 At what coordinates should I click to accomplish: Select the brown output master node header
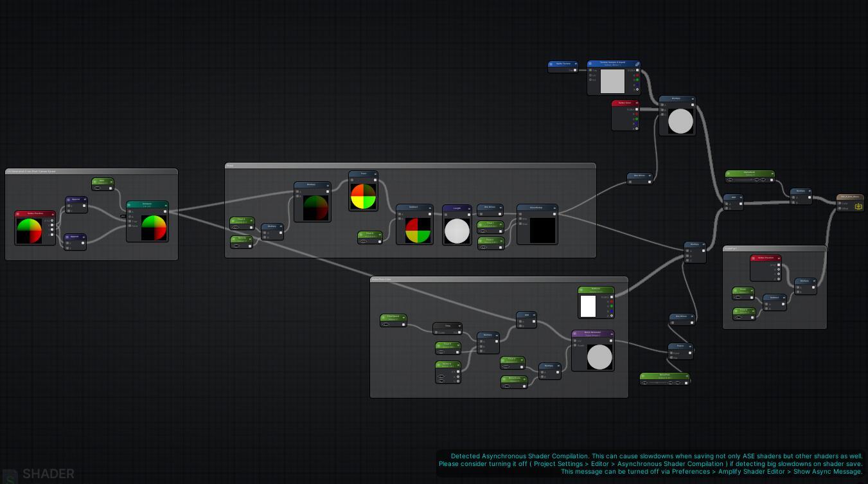[850, 197]
